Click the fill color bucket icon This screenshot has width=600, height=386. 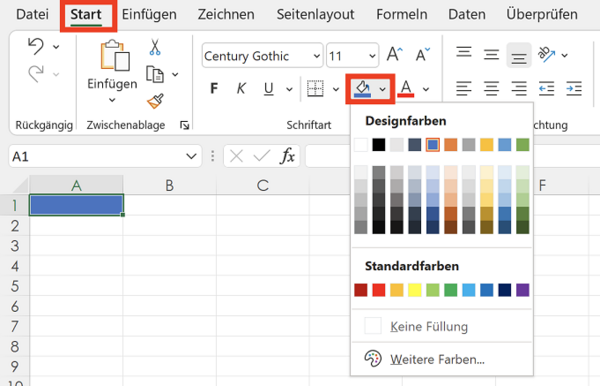362,89
